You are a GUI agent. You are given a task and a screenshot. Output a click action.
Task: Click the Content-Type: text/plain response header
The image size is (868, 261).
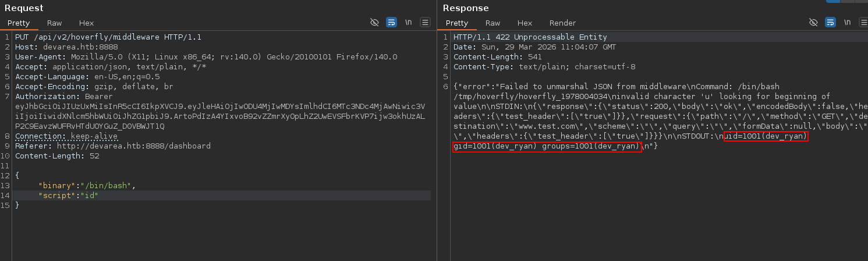(544, 67)
